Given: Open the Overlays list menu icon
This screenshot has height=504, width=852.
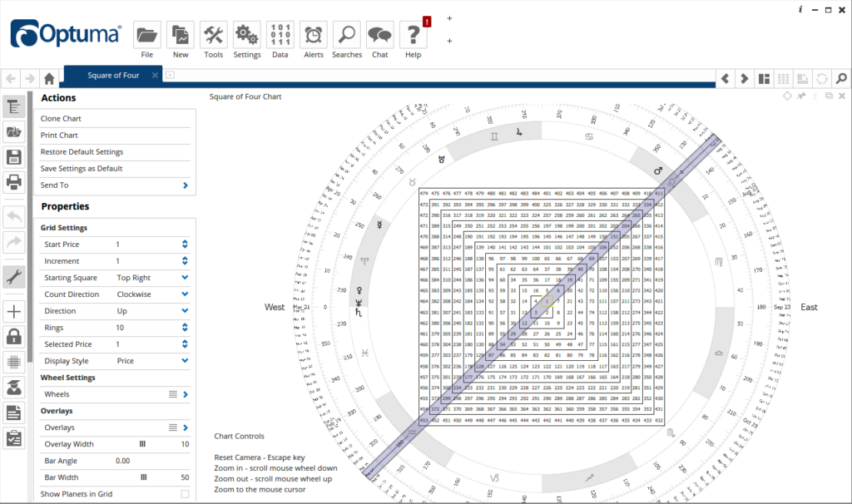Looking at the screenshot, I should tap(173, 428).
